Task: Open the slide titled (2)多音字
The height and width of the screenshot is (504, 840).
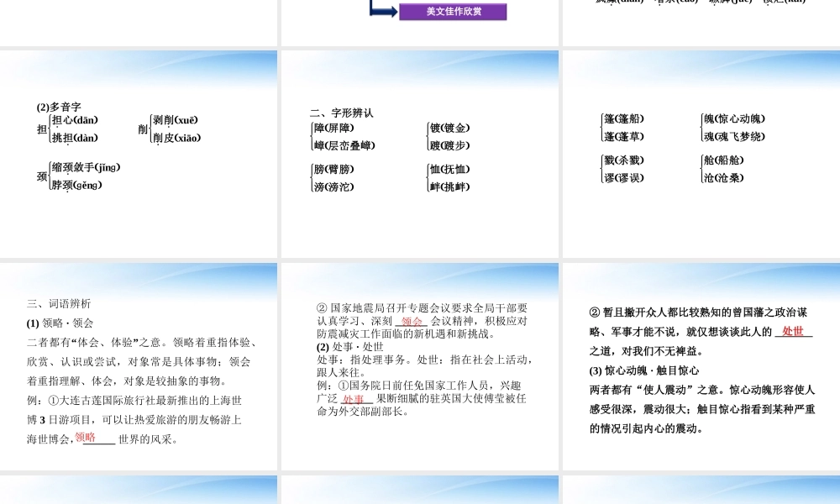Action: (x=139, y=154)
